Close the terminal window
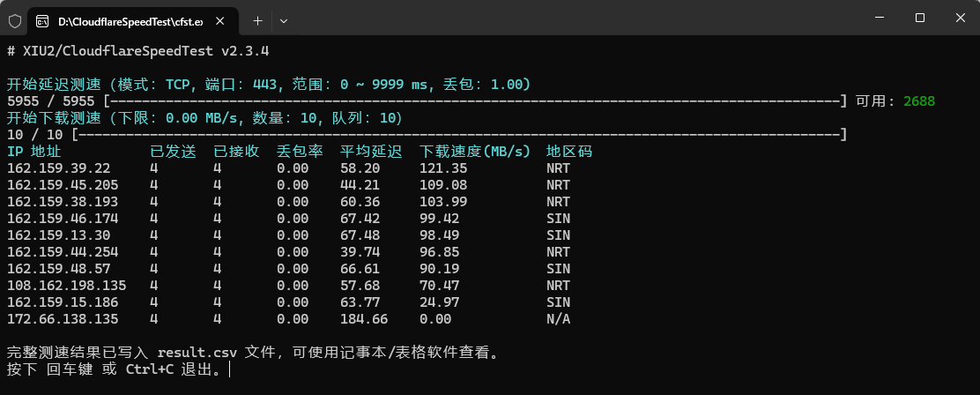This screenshot has height=395, width=980. coord(959,18)
